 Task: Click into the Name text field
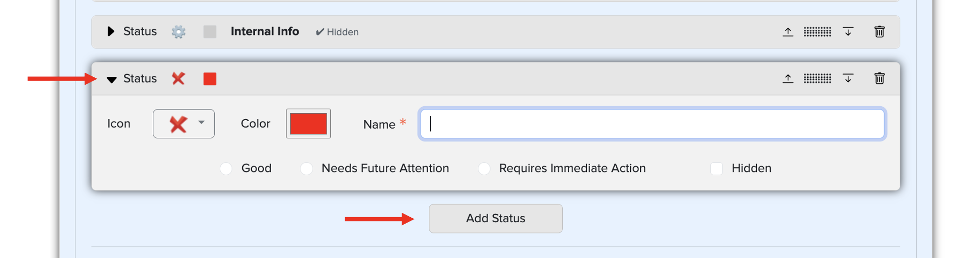pos(652,123)
